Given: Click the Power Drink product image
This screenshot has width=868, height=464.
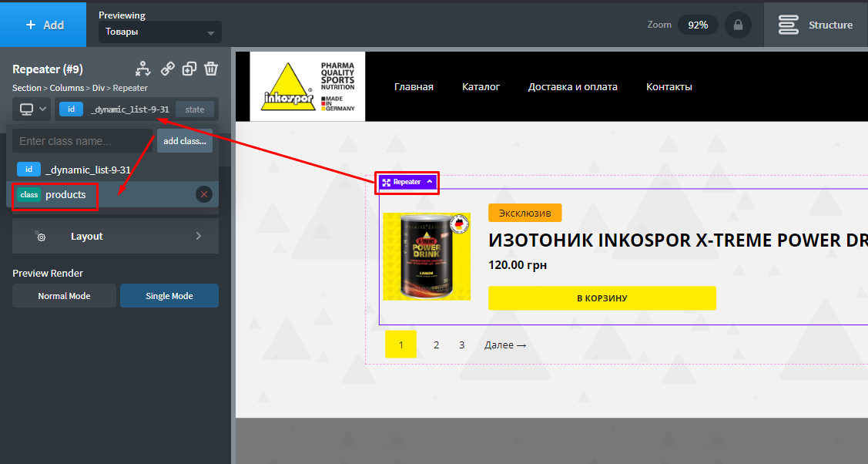Looking at the screenshot, I should click(427, 257).
